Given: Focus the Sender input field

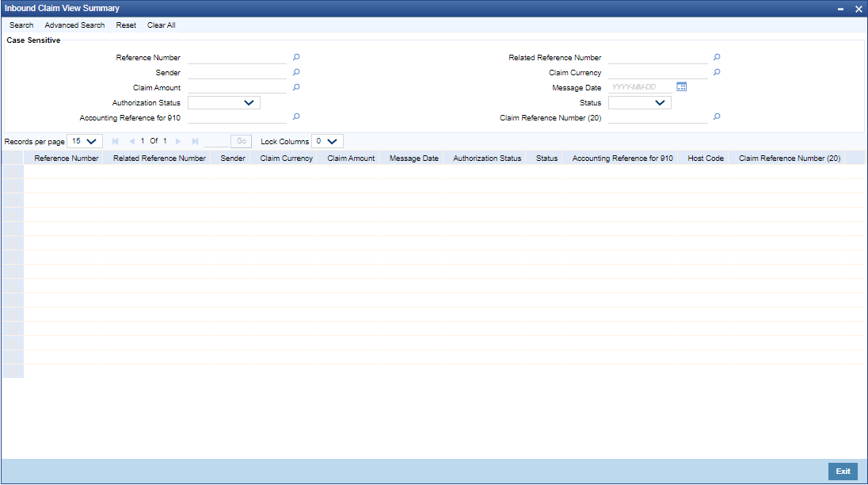Looking at the screenshot, I should [237, 72].
